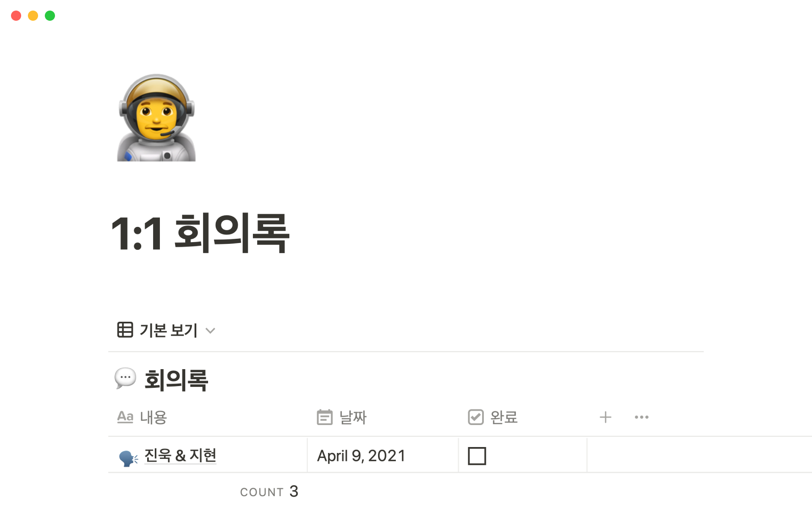Click the COUNT 3 calculation

point(269,491)
